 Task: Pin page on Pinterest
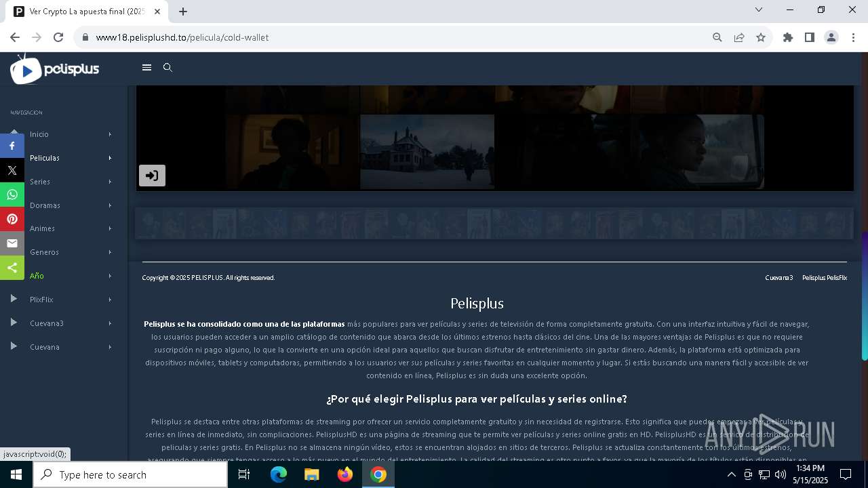(12, 219)
